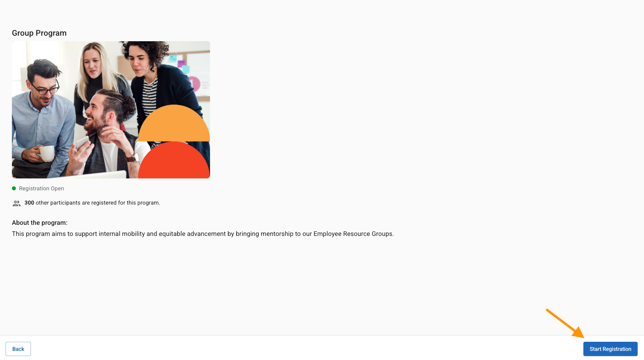Click the orange semicircle on the image
The height and width of the screenshot is (360, 644).
click(x=174, y=123)
